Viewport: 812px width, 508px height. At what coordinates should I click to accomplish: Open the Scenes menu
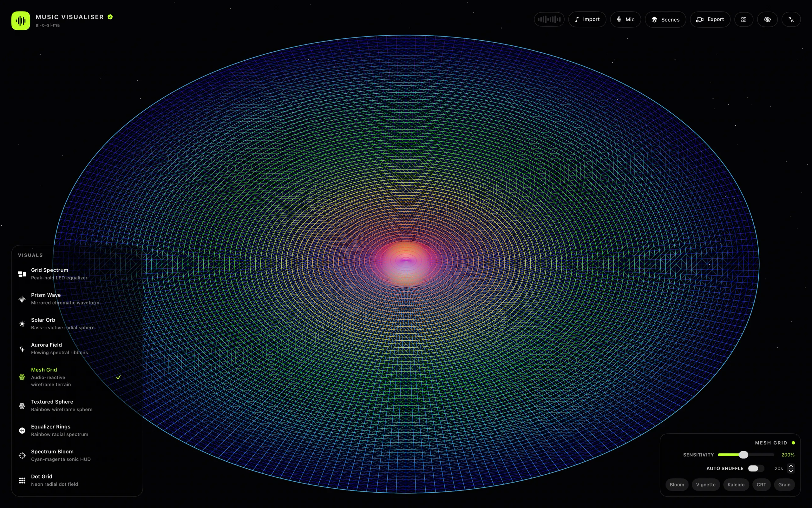[665, 19]
